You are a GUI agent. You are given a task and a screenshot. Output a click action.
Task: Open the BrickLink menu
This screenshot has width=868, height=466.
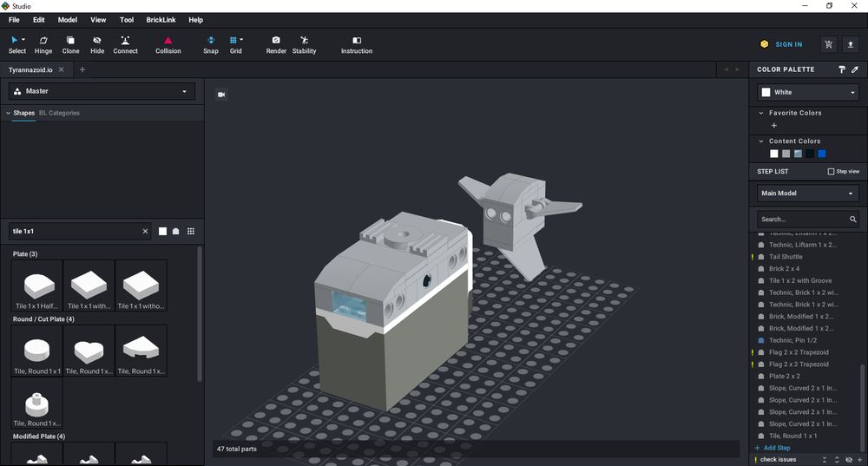[x=159, y=20]
